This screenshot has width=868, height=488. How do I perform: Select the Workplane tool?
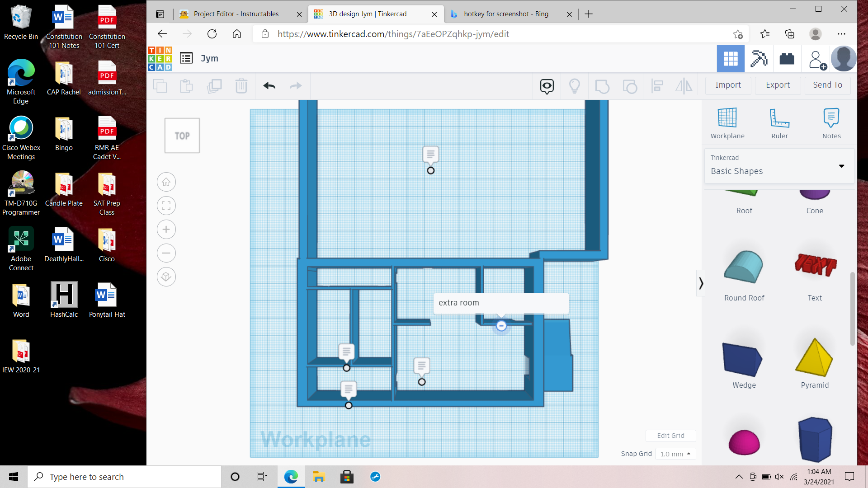(727, 123)
